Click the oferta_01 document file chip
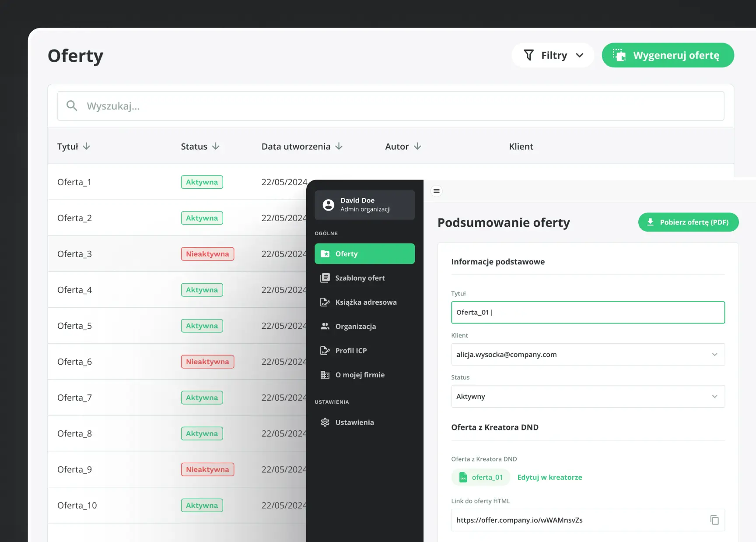Image resolution: width=756 pixels, height=542 pixels. pyautogui.click(x=481, y=477)
